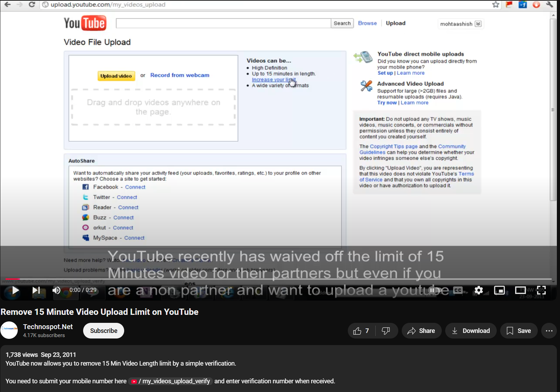Click the Advanced Video Upload tools icon
Image resolution: width=560 pixels, height=392 pixels.
[x=366, y=86]
